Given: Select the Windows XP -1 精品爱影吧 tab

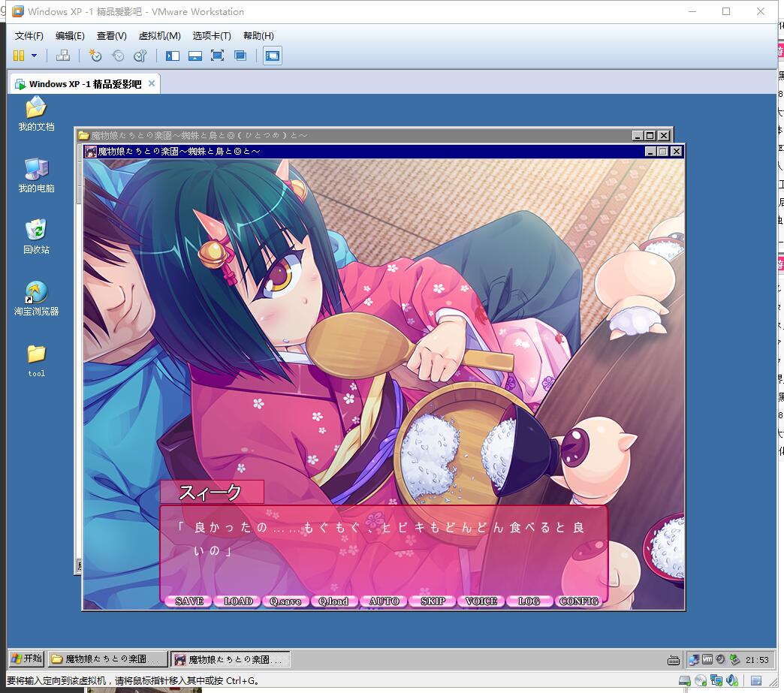Looking at the screenshot, I should click(x=84, y=84).
